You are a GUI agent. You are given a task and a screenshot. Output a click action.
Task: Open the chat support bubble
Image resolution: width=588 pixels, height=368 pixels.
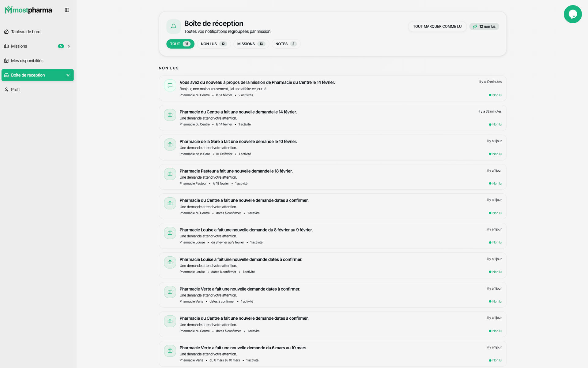tap(572, 14)
